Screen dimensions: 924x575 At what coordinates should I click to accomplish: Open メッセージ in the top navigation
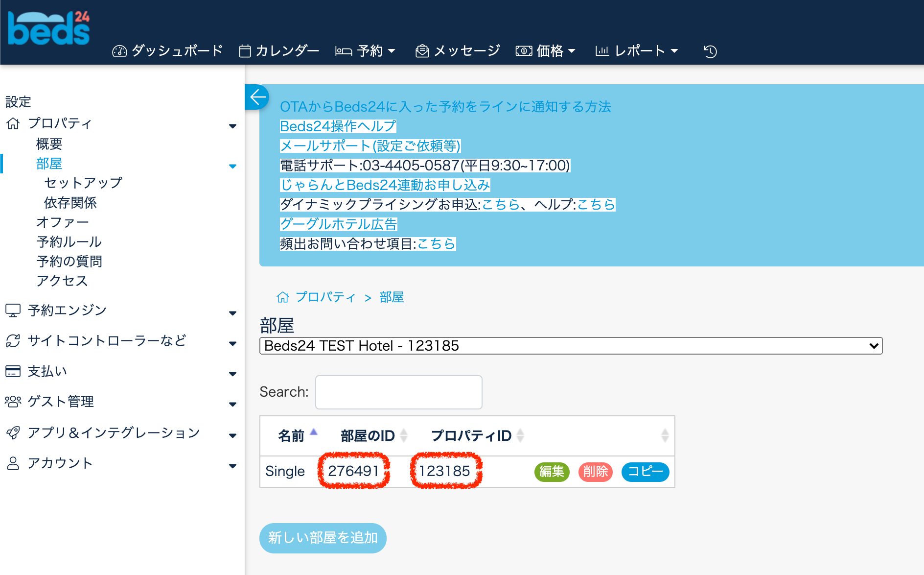458,51
